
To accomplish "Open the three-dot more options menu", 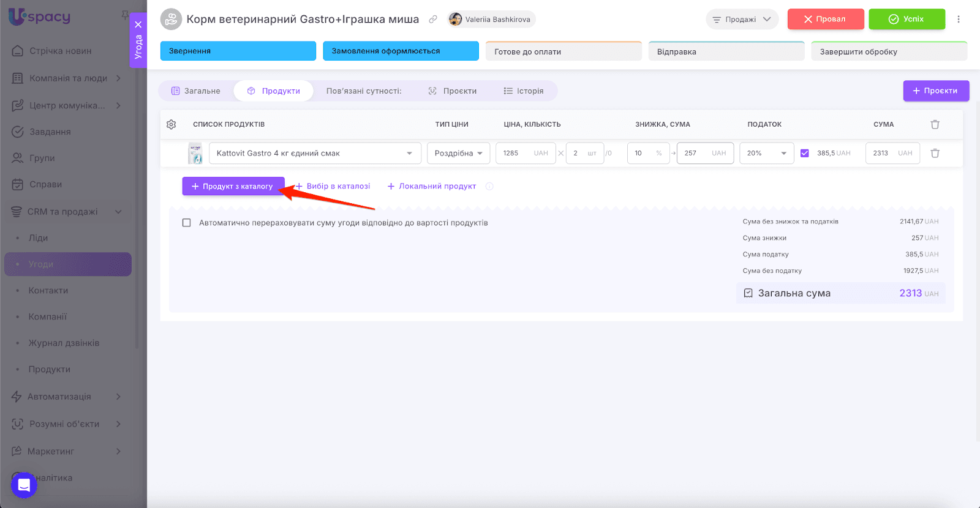I will (x=959, y=19).
